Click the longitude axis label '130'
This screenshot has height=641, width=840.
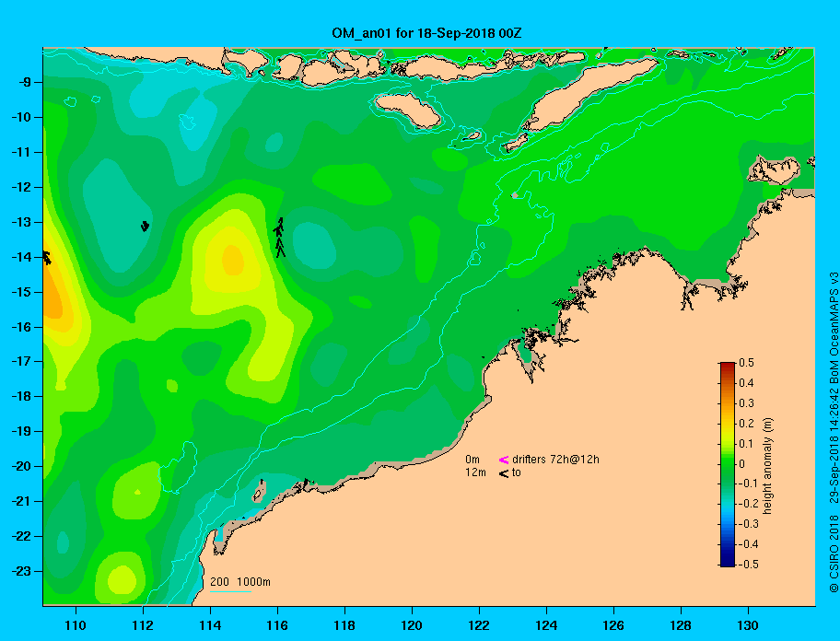(x=748, y=625)
